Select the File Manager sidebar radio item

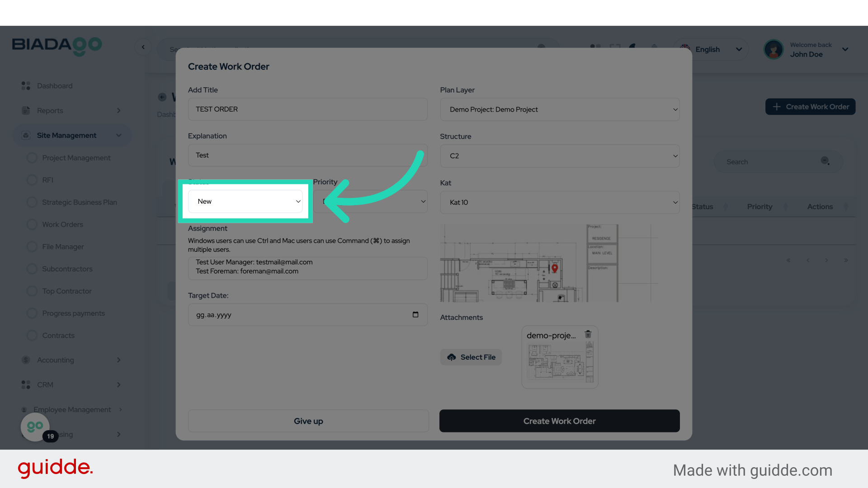(x=32, y=247)
